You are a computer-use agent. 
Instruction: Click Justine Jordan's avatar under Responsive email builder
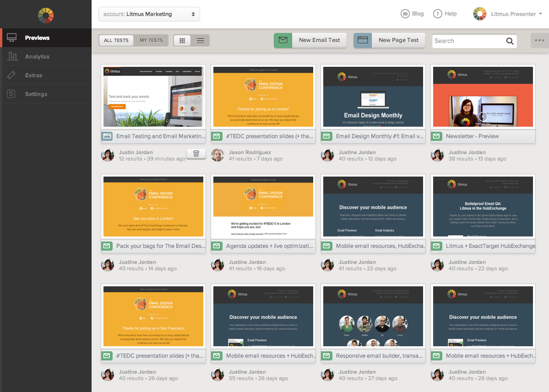click(x=327, y=375)
